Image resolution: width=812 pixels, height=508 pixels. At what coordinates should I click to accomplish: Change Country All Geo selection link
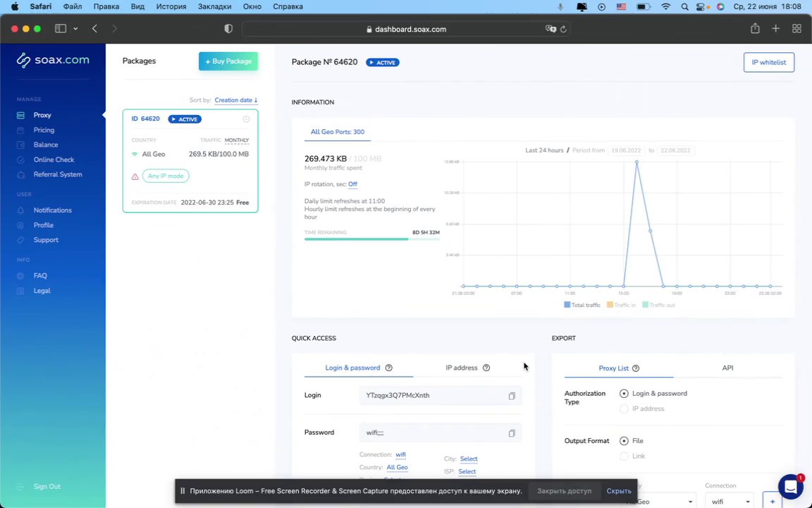(398, 467)
